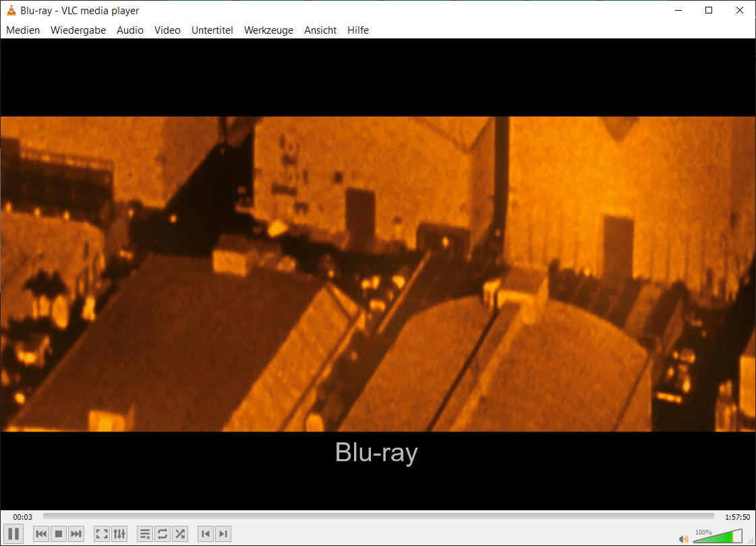Jump back to the previous media item
This screenshot has width=756, height=546.
click(40, 533)
